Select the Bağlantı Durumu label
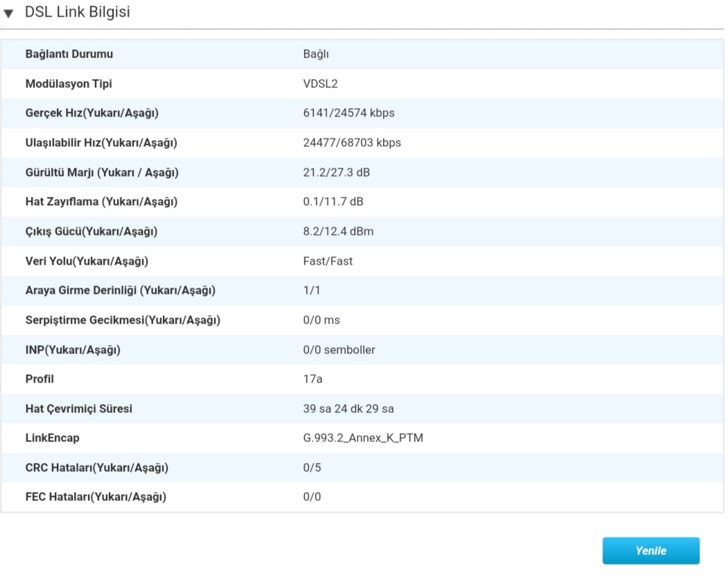 pos(69,54)
